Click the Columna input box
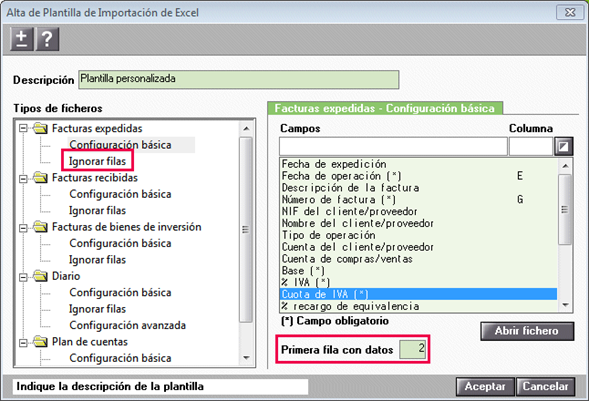The image size is (589, 401). (x=531, y=146)
